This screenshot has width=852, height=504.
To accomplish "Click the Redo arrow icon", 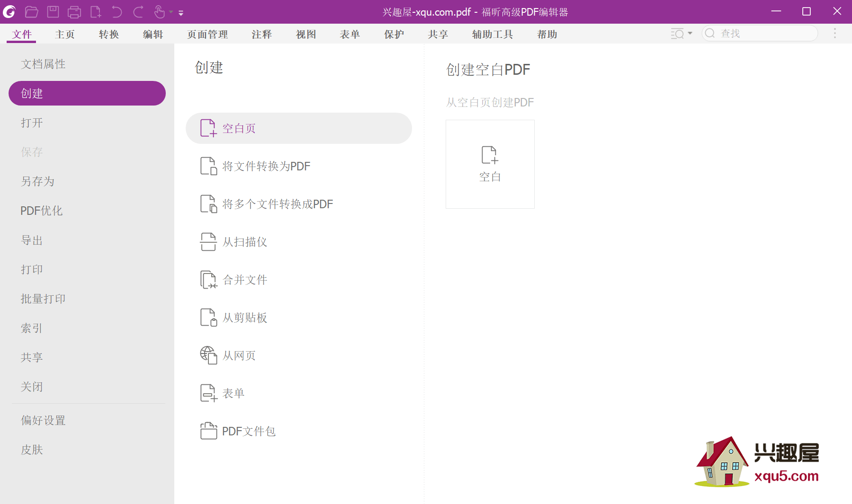I will pos(138,12).
